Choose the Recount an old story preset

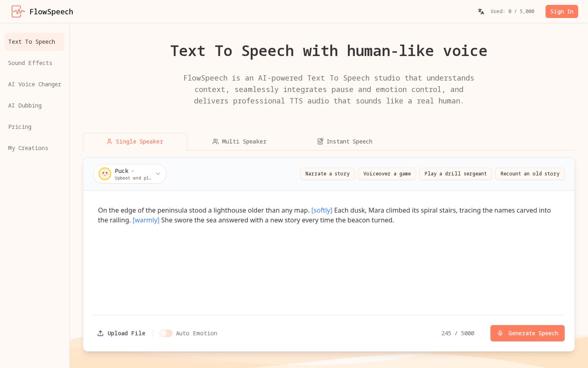[530, 174]
